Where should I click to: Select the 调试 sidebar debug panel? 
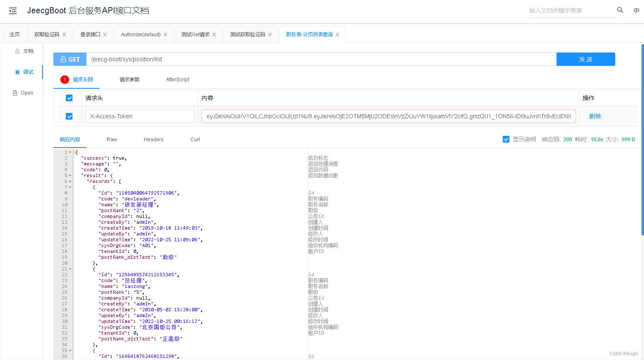tap(25, 72)
